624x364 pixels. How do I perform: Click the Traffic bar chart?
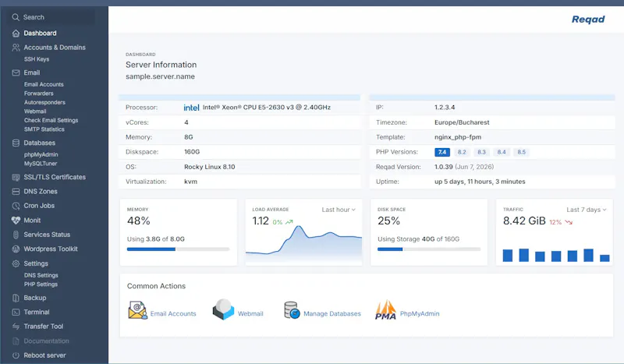tap(556, 255)
